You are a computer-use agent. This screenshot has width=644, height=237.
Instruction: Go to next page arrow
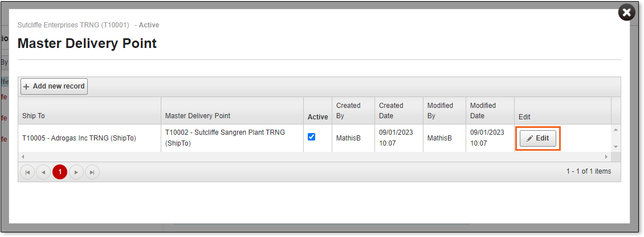(x=76, y=172)
